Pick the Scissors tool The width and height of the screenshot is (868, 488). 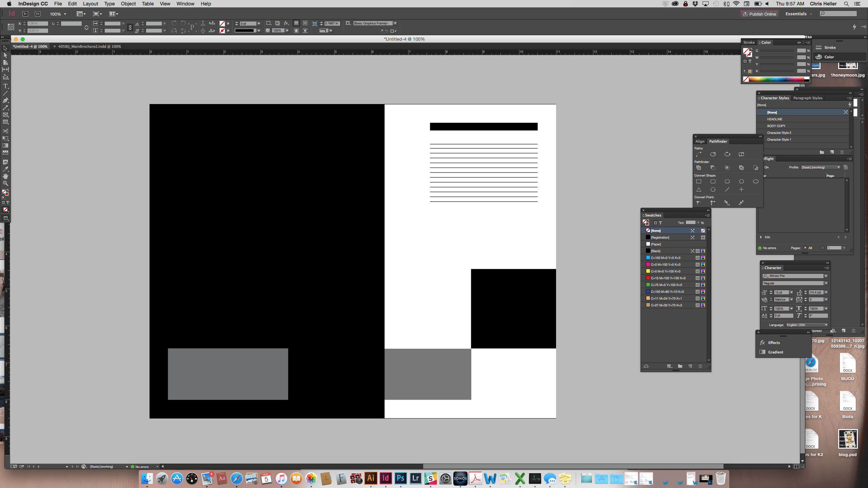pyautogui.click(x=5, y=131)
